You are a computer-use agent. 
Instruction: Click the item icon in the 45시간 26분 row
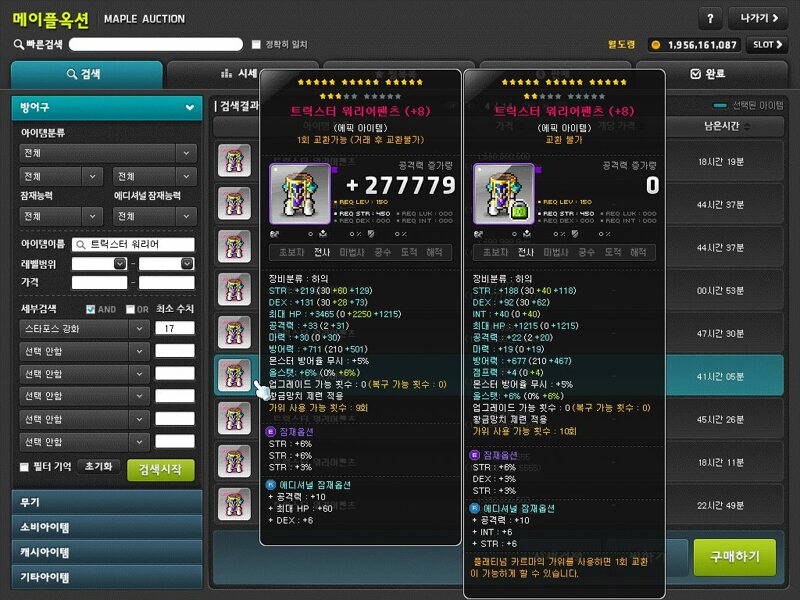click(234, 418)
